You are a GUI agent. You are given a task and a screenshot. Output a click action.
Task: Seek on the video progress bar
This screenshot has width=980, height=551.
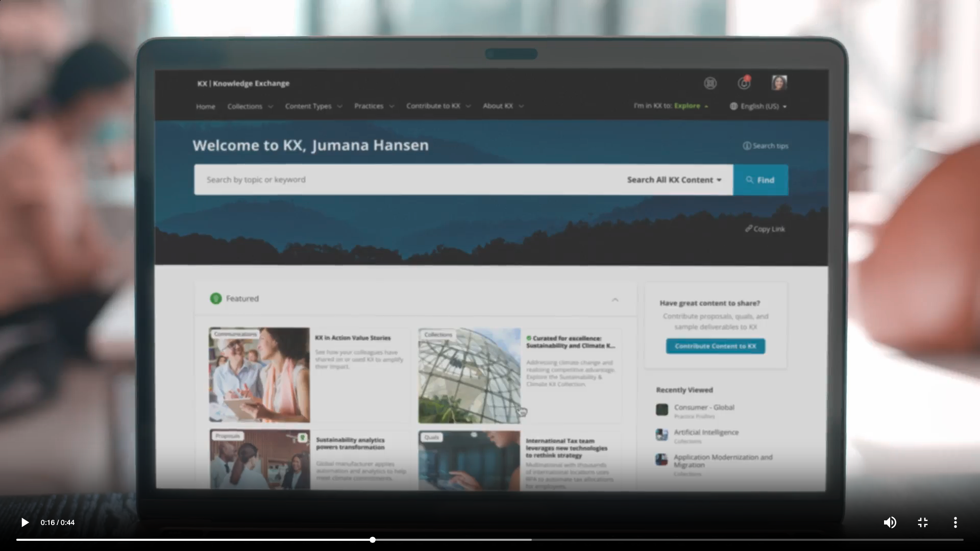coord(490,539)
